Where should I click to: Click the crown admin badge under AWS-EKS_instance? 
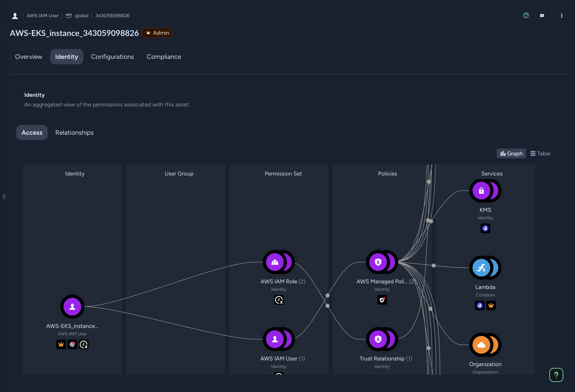point(61,345)
